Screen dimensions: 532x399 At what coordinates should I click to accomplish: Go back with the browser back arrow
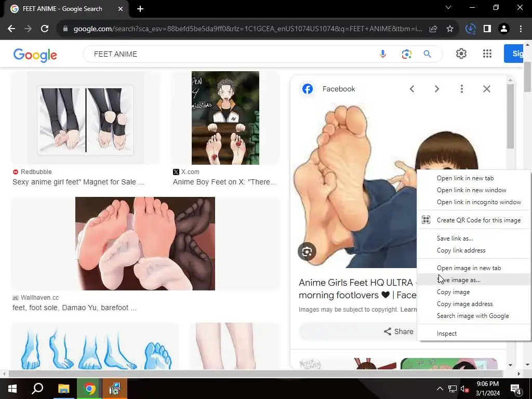tap(11, 29)
